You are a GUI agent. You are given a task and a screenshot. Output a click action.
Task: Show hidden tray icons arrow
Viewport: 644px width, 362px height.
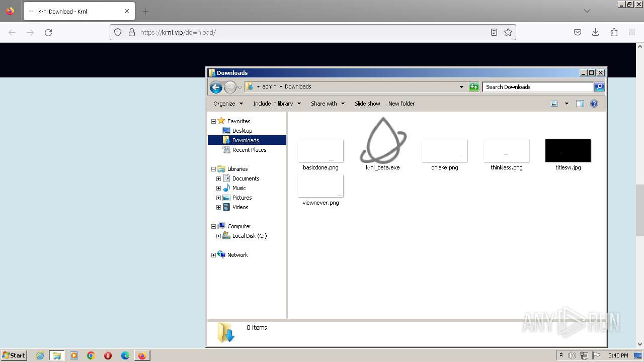point(561,355)
